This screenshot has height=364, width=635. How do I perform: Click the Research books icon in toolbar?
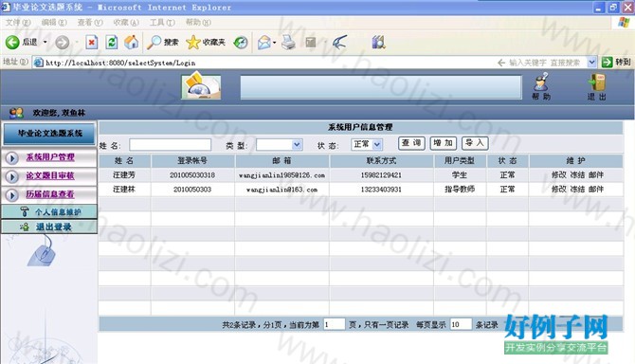(x=378, y=42)
